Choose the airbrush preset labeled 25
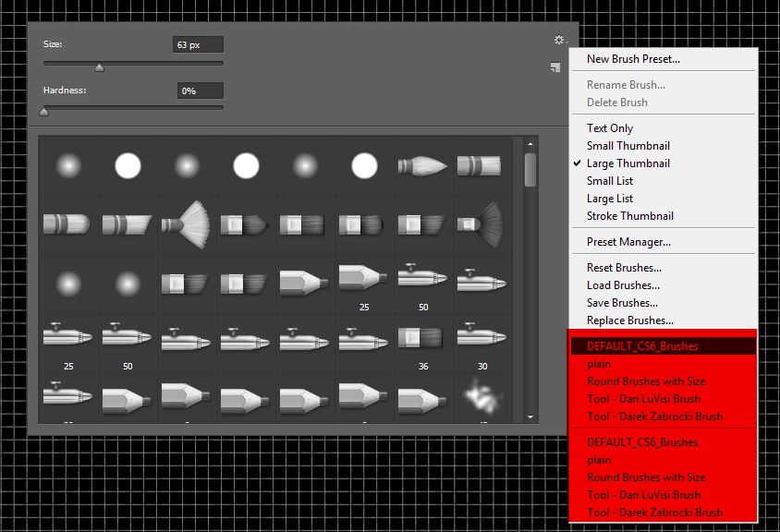Screen dimensions: 780x532 coord(68,344)
